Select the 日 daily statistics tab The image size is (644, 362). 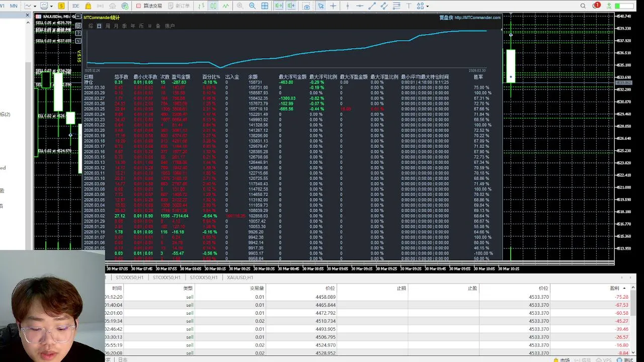pos(99,26)
